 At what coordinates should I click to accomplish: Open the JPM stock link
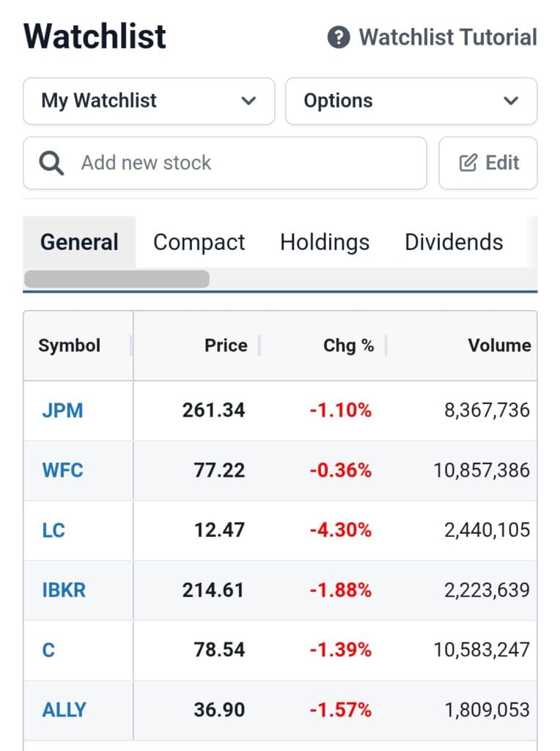click(62, 411)
